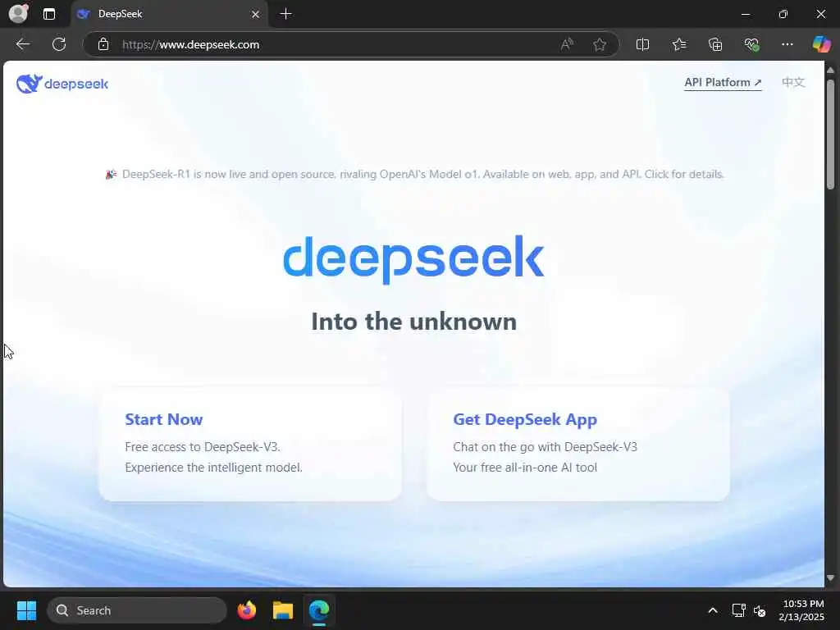Click the large deepseek center logo
Image resolution: width=840 pixels, height=630 pixels.
[x=413, y=259]
